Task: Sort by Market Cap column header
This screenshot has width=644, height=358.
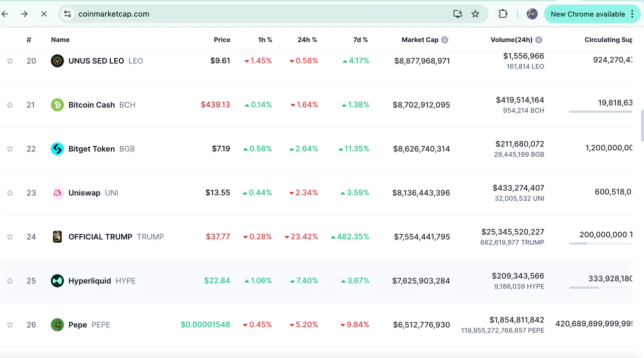Action: click(x=420, y=40)
